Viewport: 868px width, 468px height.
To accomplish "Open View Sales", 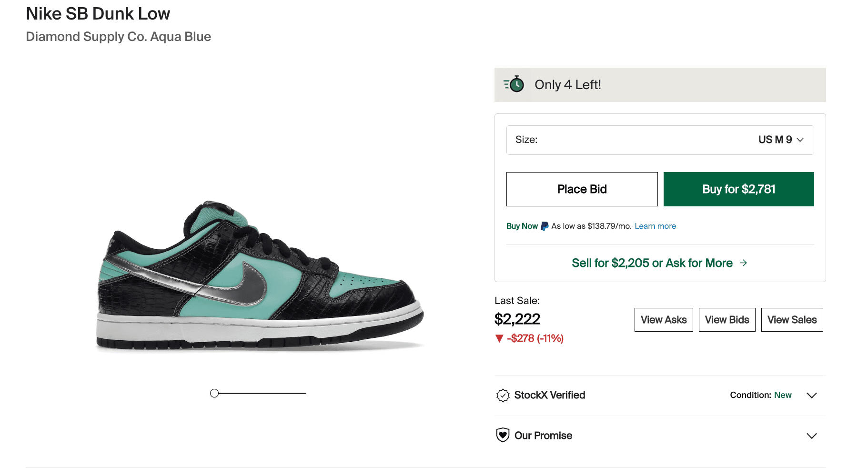I will [792, 320].
